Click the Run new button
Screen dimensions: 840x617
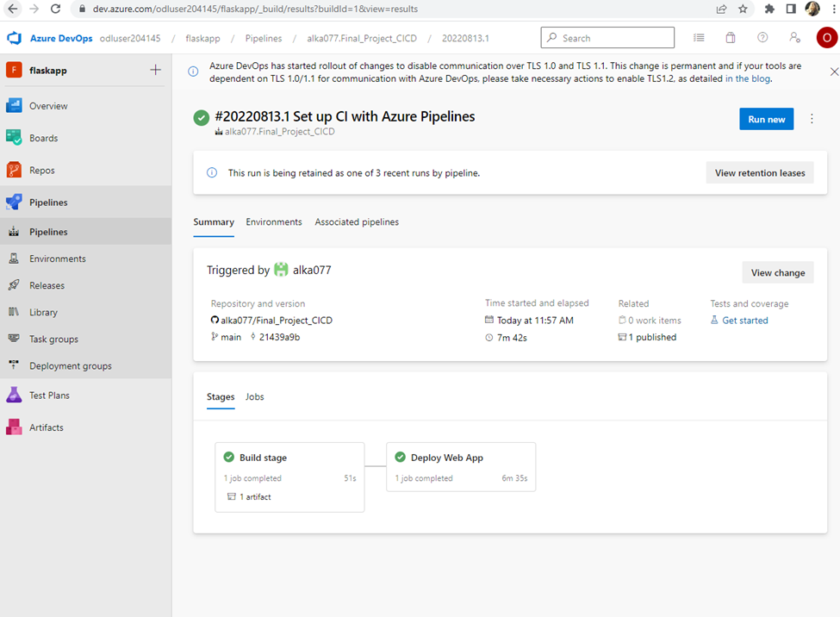pos(767,119)
